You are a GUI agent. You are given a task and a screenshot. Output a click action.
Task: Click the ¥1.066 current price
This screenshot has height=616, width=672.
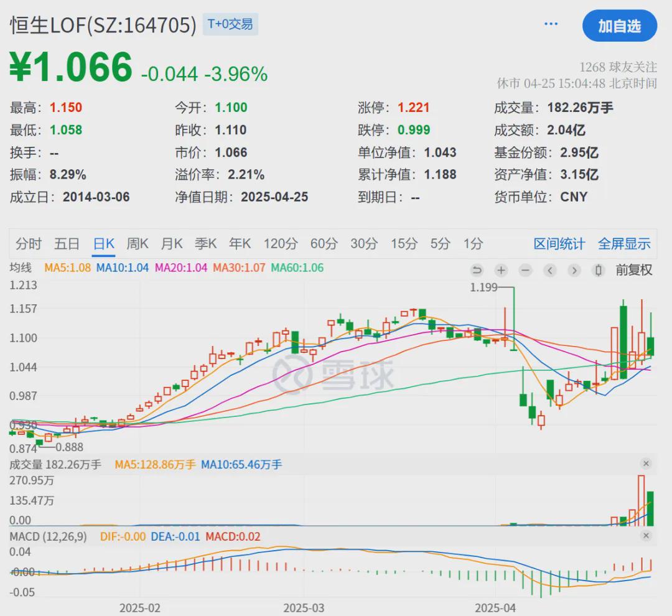[x=71, y=67]
